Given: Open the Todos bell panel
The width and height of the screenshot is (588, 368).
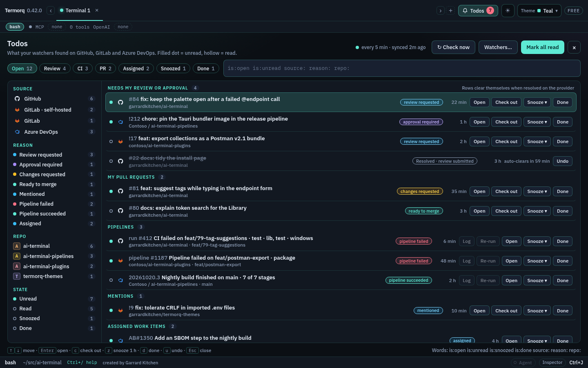Looking at the screenshot, I should [x=478, y=11].
